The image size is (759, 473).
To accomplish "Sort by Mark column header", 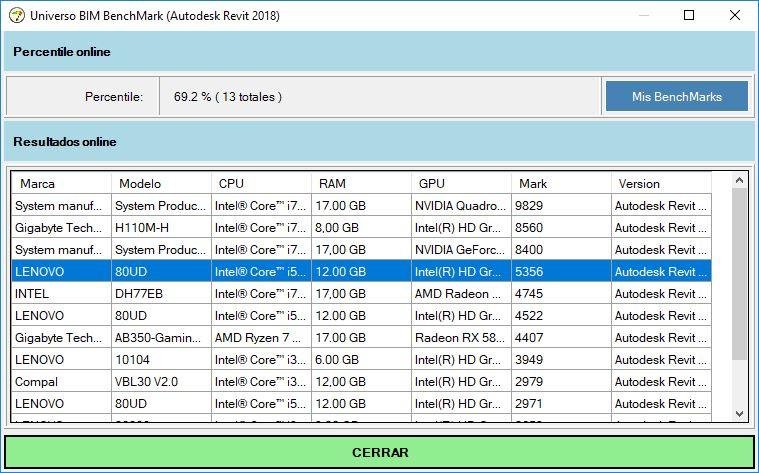I will click(562, 183).
